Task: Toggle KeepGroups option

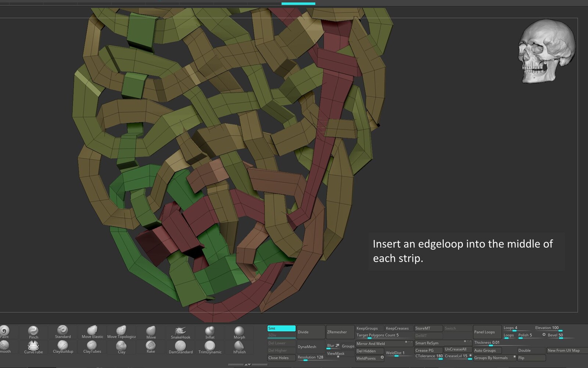Action: point(369,328)
